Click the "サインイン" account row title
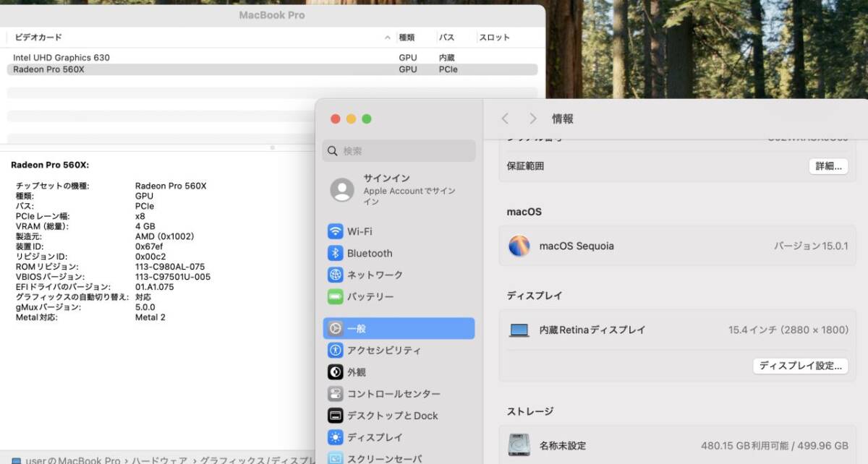Viewport: 868px width, 464px height. (x=387, y=179)
